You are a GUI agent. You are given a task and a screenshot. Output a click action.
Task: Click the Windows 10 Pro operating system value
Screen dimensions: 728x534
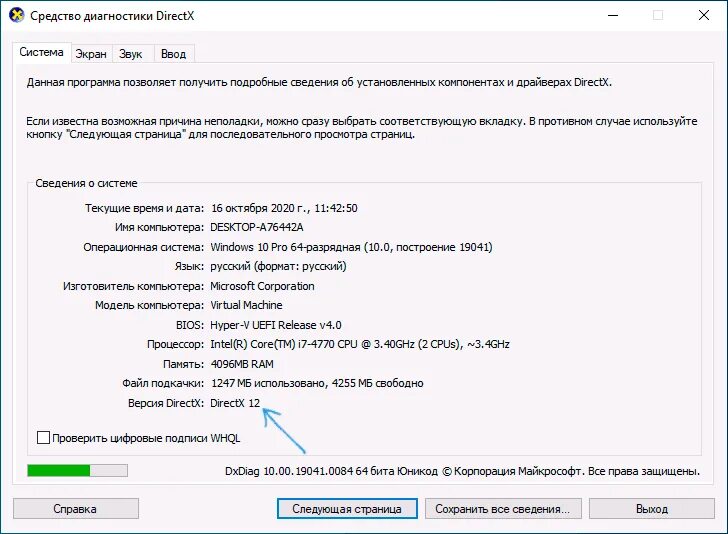tap(351, 247)
